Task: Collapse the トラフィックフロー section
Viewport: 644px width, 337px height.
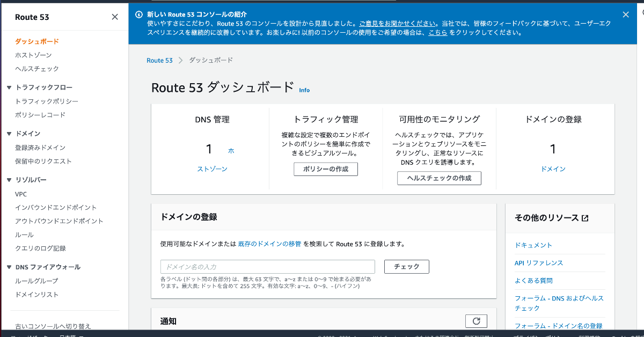Action: click(9, 87)
